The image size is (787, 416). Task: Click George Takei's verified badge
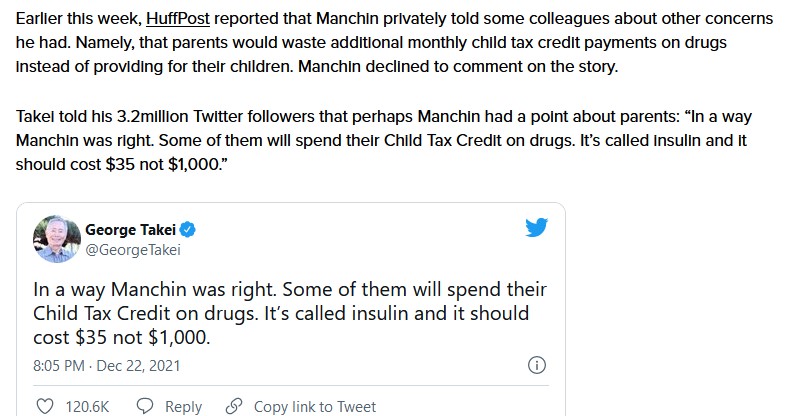point(187,230)
